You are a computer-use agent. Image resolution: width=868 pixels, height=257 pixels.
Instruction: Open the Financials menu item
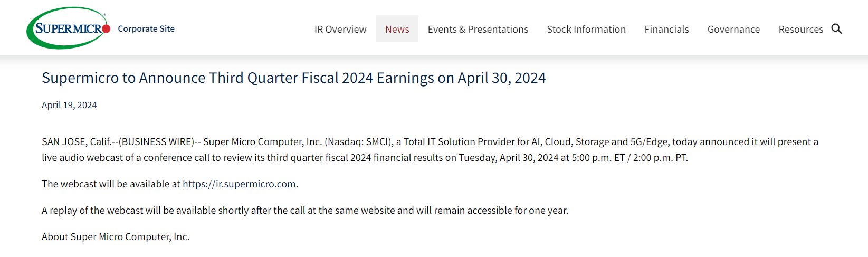point(666,30)
